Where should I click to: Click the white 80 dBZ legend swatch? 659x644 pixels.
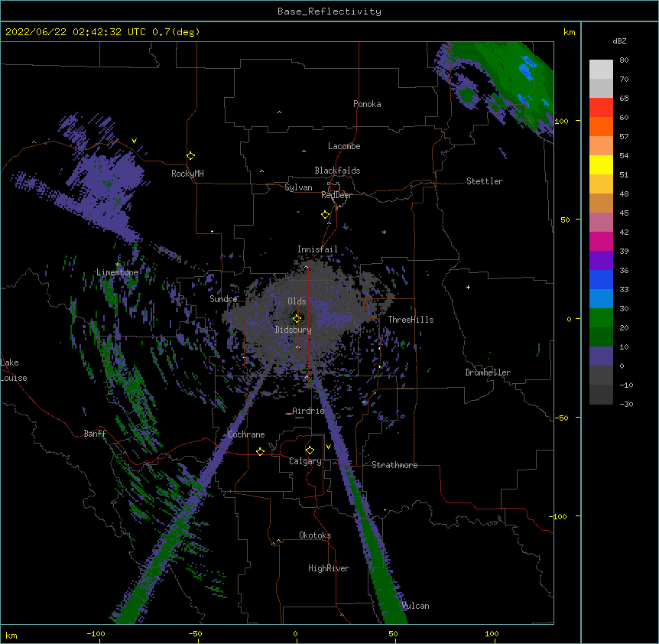(601, 70)
